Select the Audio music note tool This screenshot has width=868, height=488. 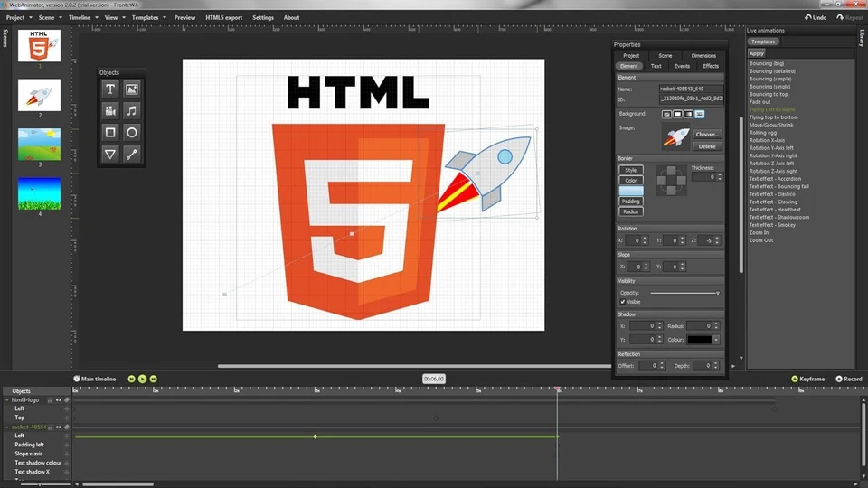(x=132, y=110)
